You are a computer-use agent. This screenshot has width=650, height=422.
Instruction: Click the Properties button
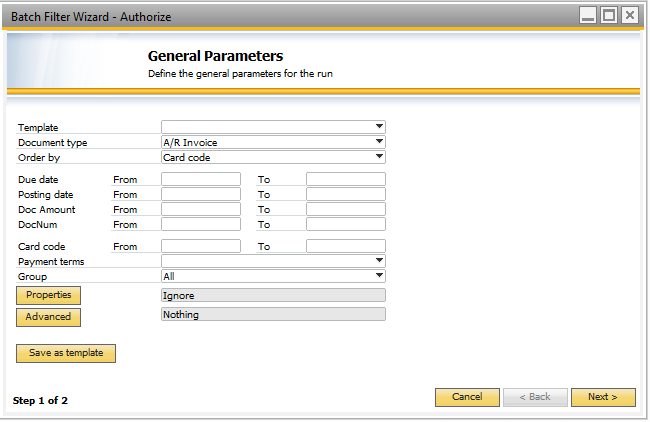point(49,295)
